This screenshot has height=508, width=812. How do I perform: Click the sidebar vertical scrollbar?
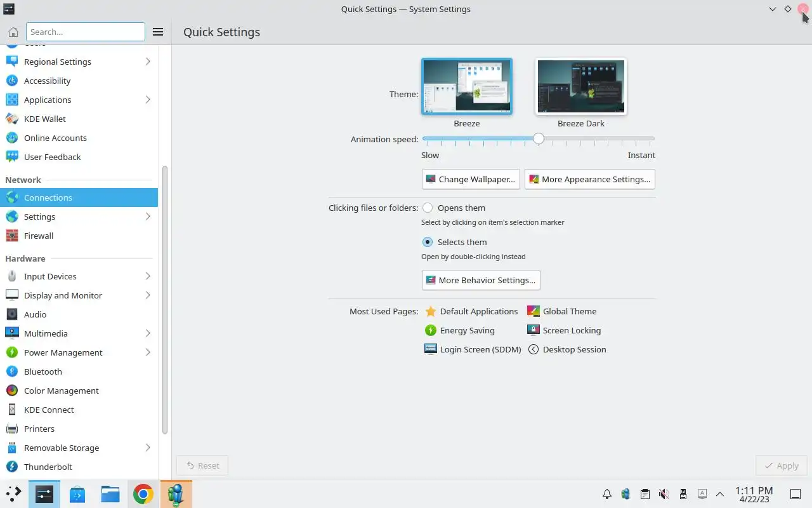tap(165, 300)
